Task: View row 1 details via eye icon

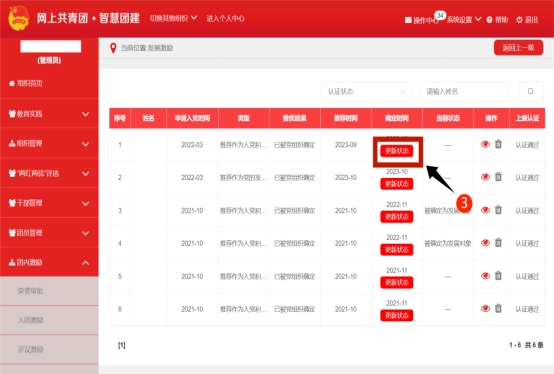Action: (x=485, y=144)
